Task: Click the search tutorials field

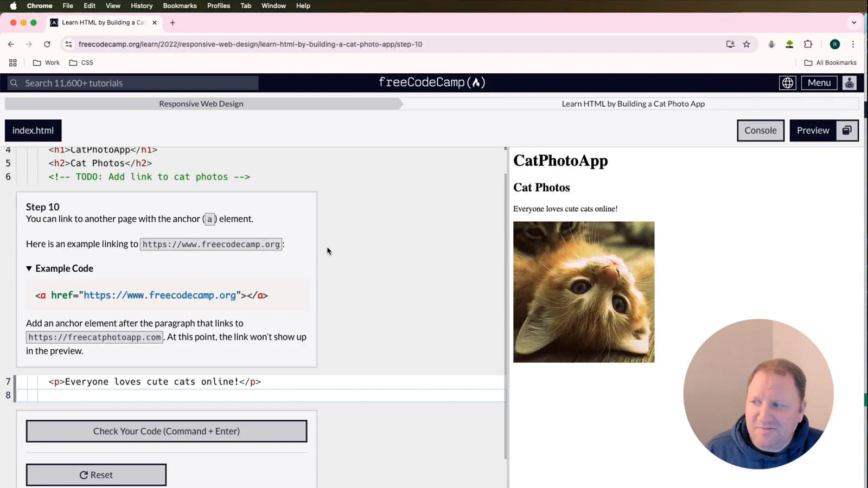Action: (133, 83)
